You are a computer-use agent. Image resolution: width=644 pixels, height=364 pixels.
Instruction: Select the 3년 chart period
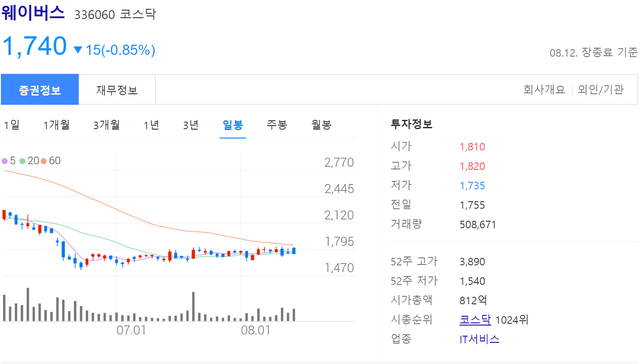191,125
